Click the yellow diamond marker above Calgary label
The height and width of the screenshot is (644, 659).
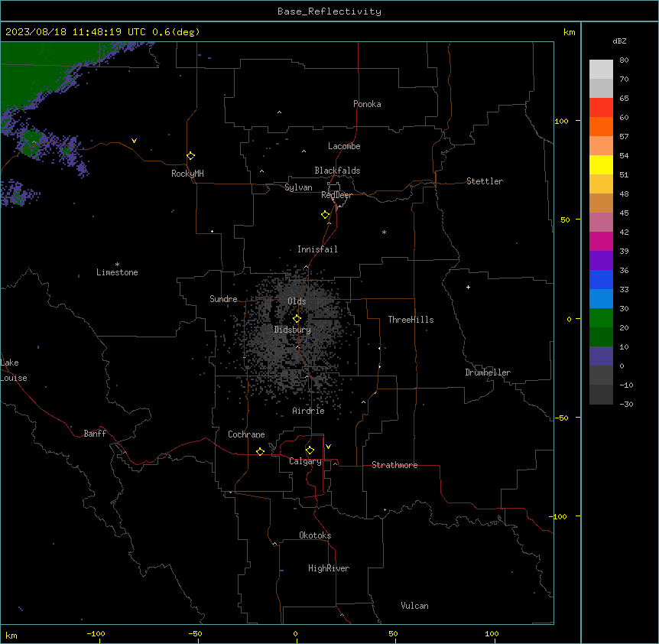(310, 450)
